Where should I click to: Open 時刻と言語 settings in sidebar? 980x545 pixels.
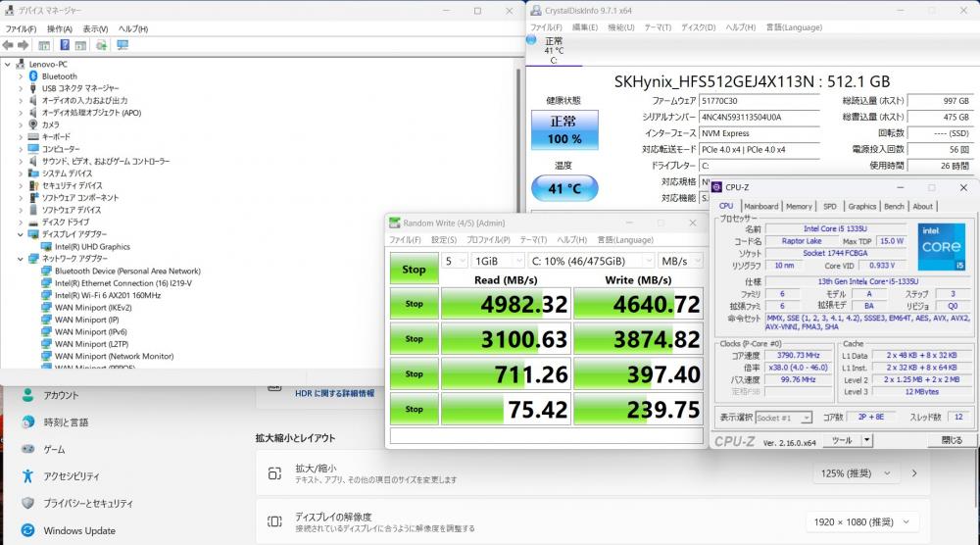pyautogui.click(x=66, y=422)
